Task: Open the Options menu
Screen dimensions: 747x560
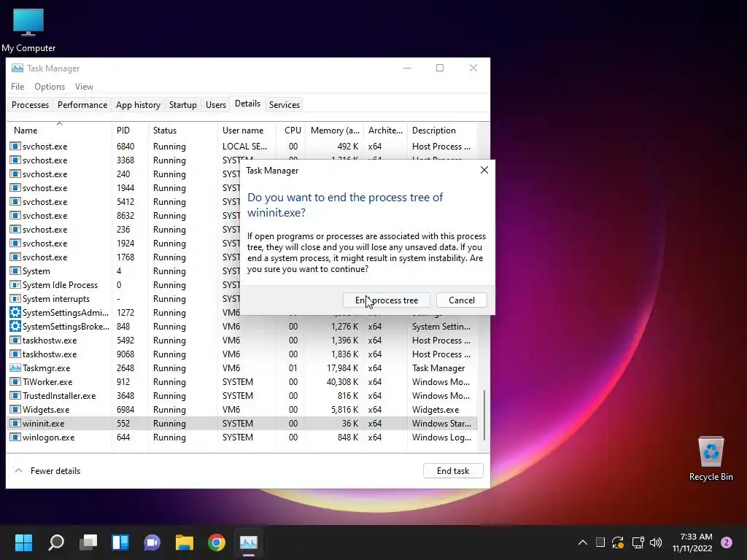Action: click(x=50, y=87)
